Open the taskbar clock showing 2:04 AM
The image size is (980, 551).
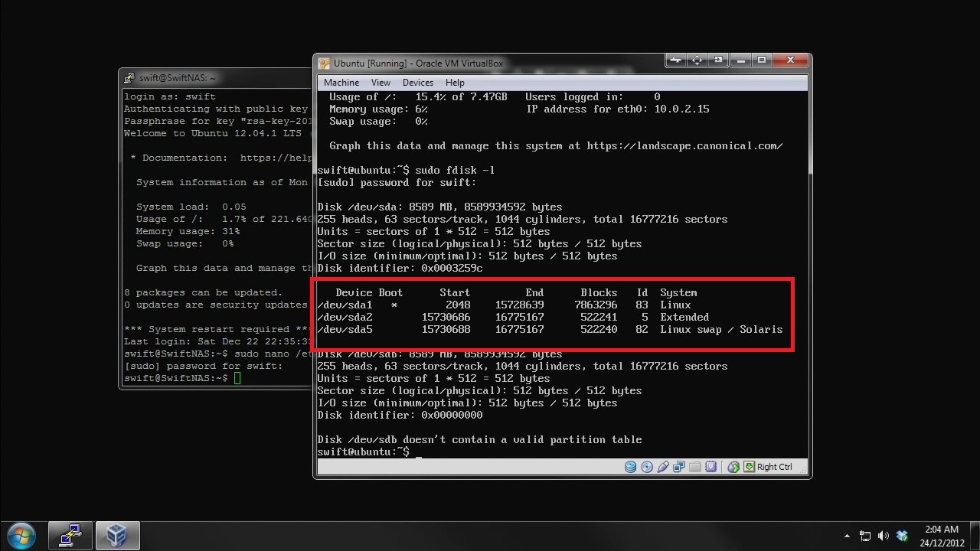(x=942, y=536)
